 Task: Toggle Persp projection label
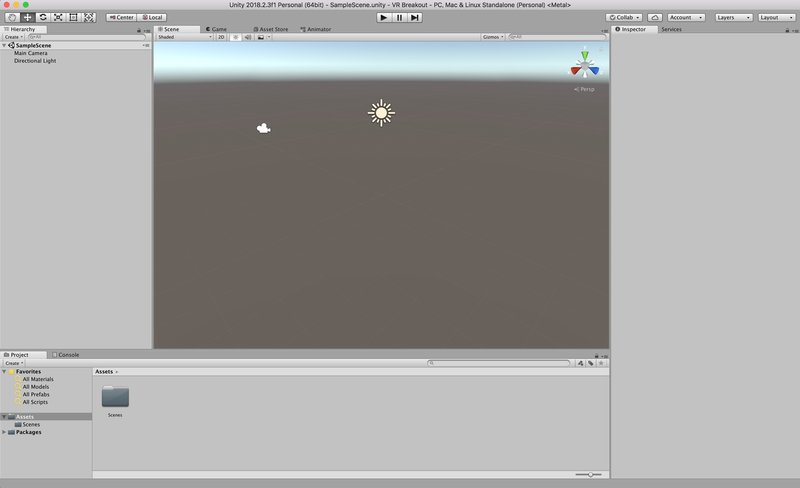point(584,89)
